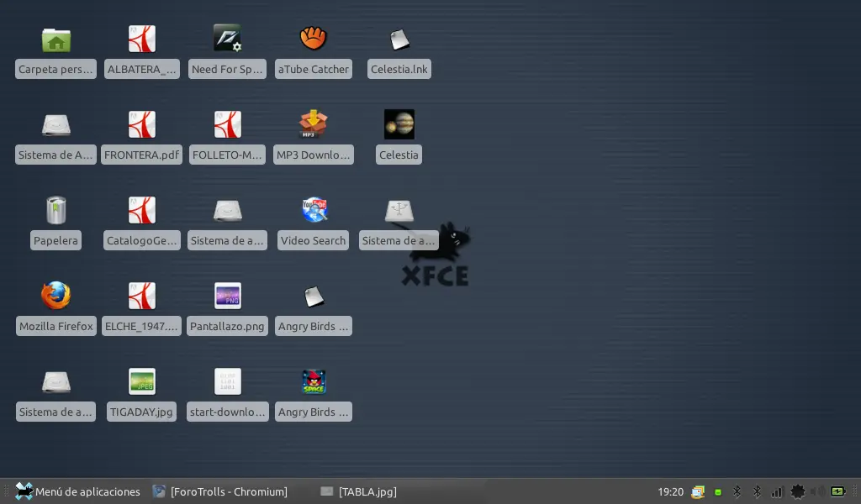Open the network signal strength tray icon
Screen dimensions: 861x504
[x=776, y=492]
